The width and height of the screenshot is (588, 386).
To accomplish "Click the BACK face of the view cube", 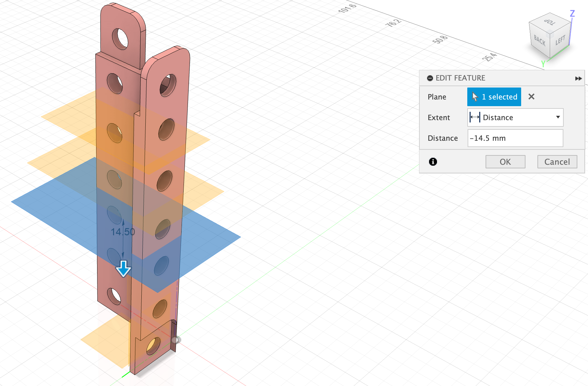I will (539, 41).
